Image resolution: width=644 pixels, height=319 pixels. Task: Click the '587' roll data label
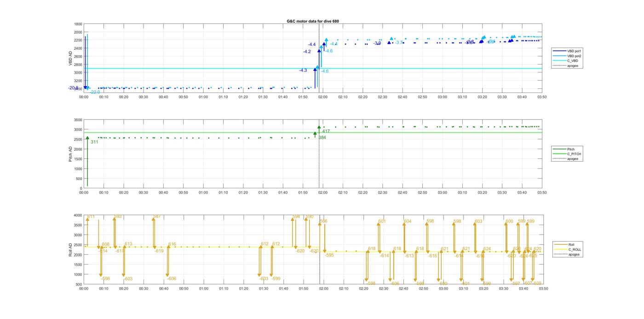157,216
